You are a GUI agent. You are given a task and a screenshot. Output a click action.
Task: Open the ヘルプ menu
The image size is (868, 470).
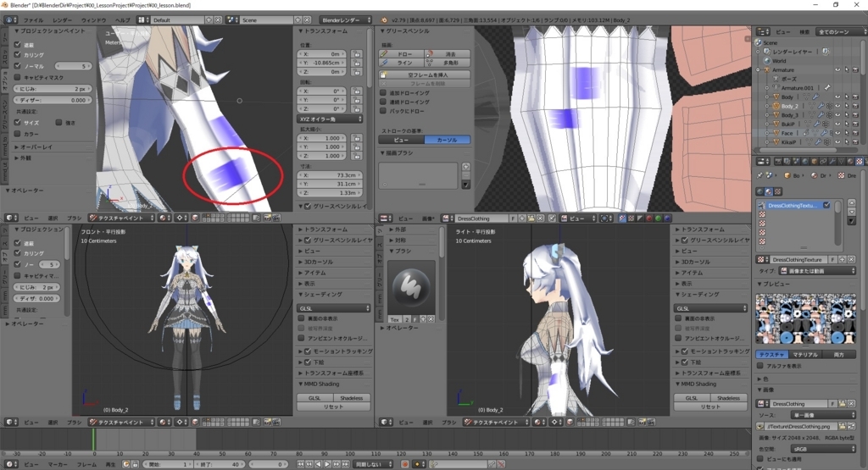[122, 20]
